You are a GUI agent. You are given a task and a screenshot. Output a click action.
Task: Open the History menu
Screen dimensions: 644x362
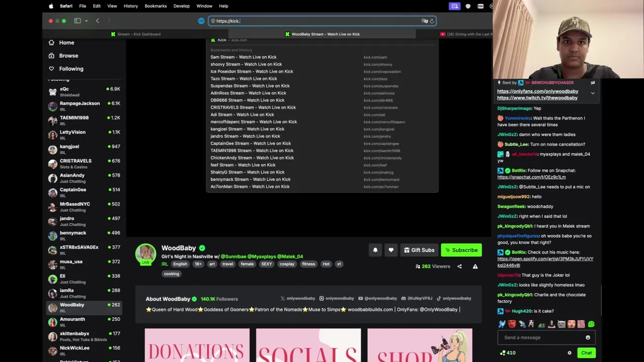(x=131, y=6)
